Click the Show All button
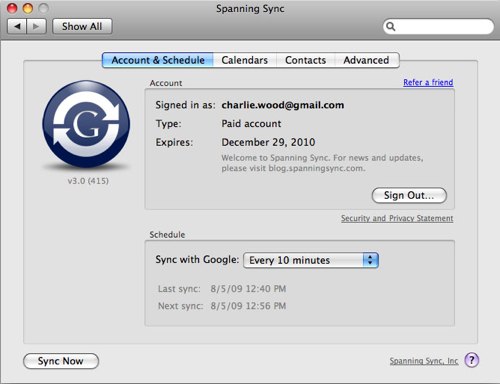This screenshot has width=500, height=384. 82,26
